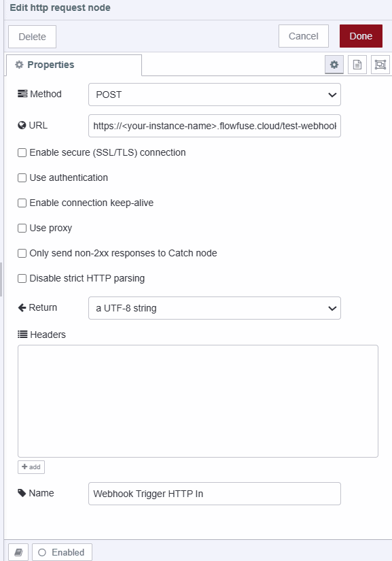This screenshot has height=561, width=392.
Task: Click the globe icon beside URL
Action: 21,125
